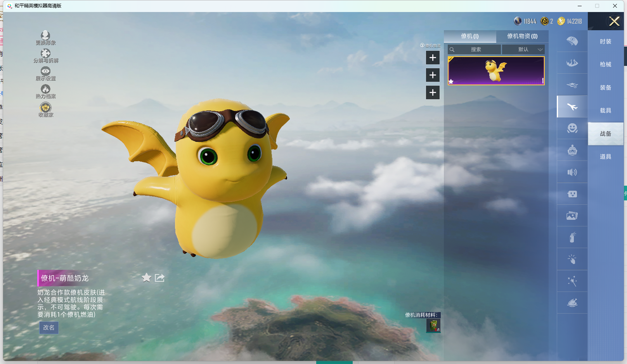This screenshot has height=364, width=627.
Task: Select the 枪械 category tab
Action: click(x=605, y=64)
